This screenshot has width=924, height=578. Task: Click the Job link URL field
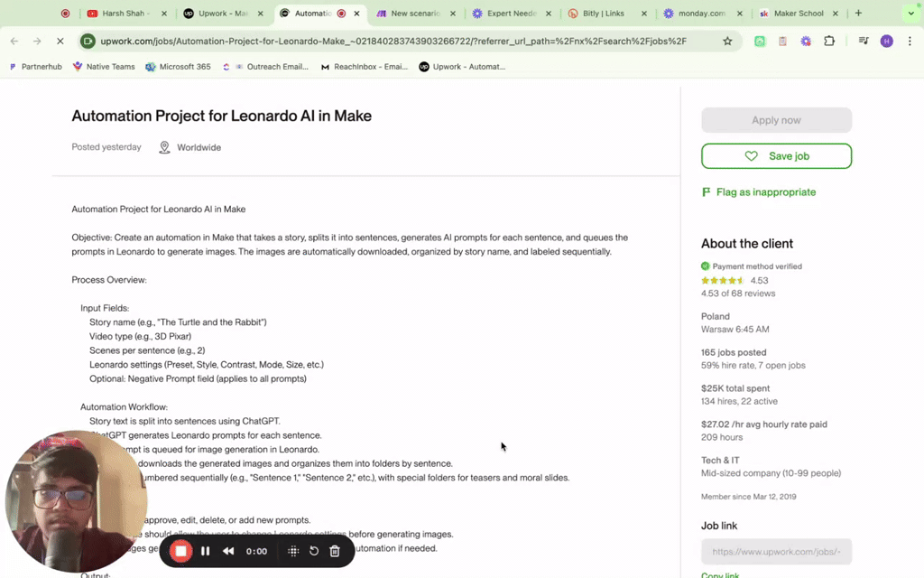pos(776,552)
